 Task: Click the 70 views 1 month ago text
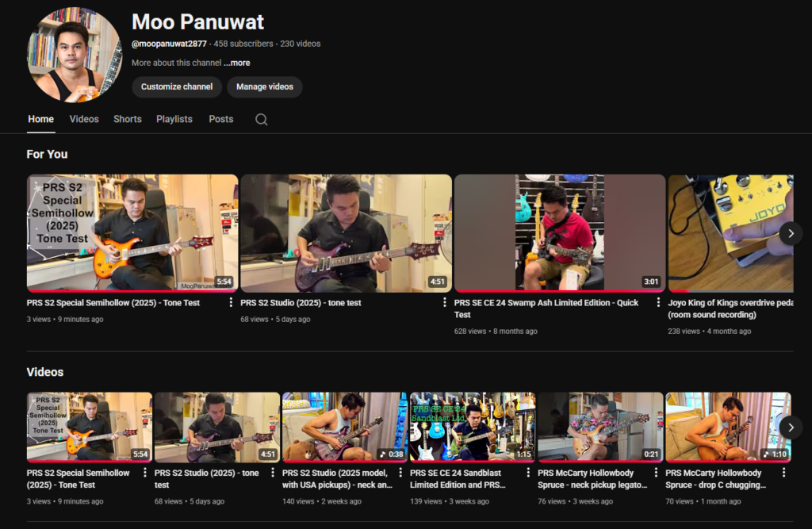click(x=703, y=501)
